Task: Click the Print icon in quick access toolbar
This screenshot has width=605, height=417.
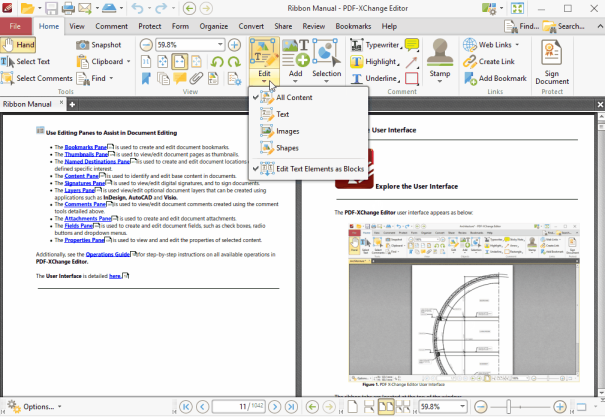Action: click(x=68, y=8)
